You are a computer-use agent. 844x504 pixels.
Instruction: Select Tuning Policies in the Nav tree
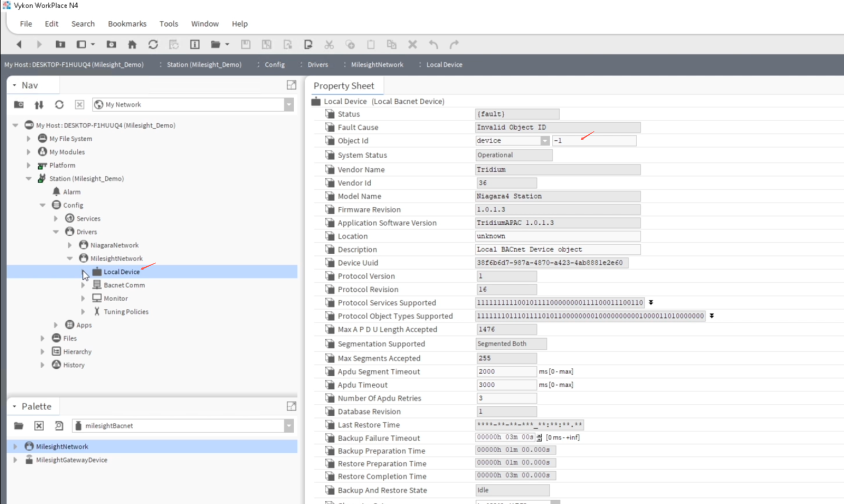click(126, 312)
